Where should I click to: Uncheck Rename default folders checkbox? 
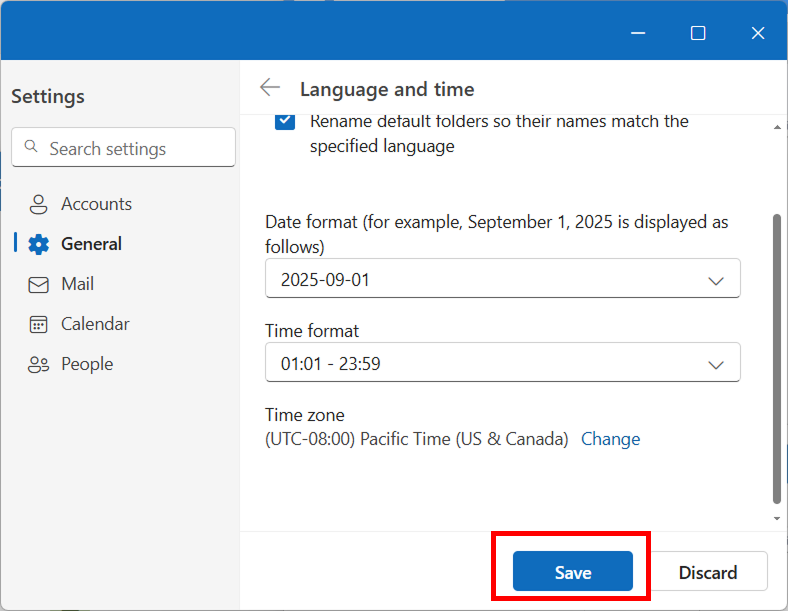(x=284, y=122)
